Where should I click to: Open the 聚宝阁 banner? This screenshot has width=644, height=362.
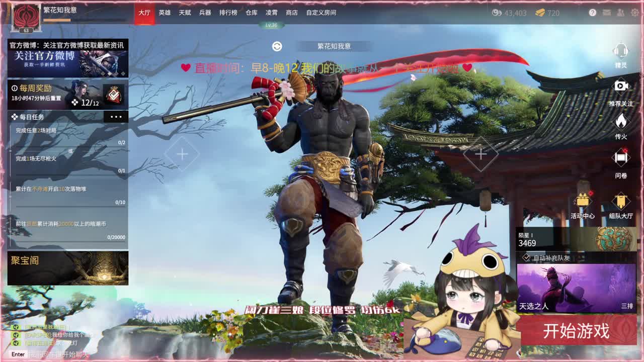[x=68, y=268]
